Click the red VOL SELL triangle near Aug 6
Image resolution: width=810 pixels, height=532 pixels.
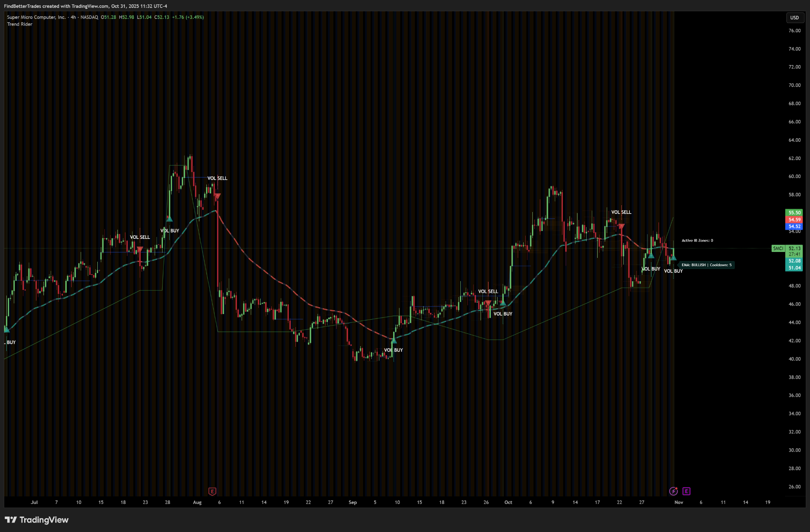click(x=217, y=196)
